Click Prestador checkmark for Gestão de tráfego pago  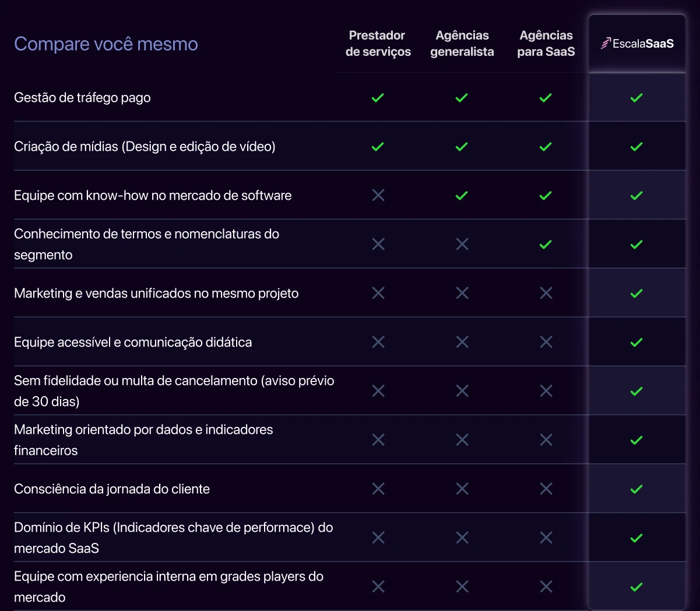coord(378,98)
